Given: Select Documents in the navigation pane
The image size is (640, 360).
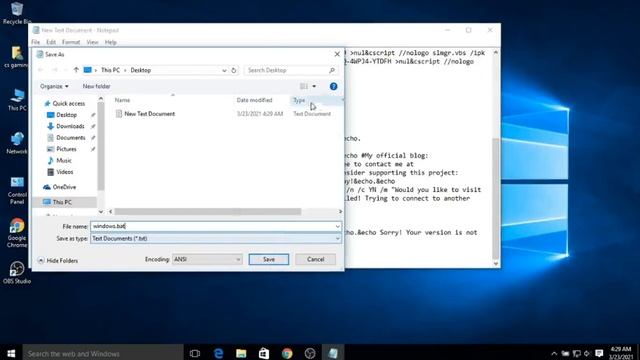Looking at the screenshot, I should coord(66,138).
